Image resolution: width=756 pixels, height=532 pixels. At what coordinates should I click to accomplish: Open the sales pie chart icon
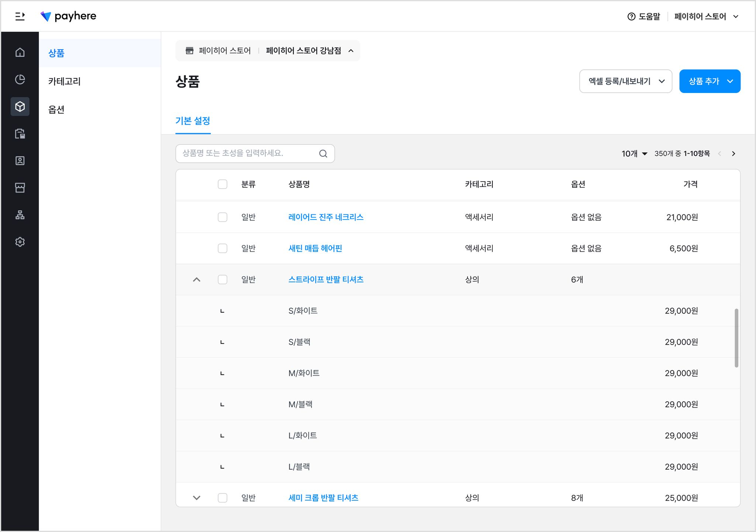pos(20,79)
